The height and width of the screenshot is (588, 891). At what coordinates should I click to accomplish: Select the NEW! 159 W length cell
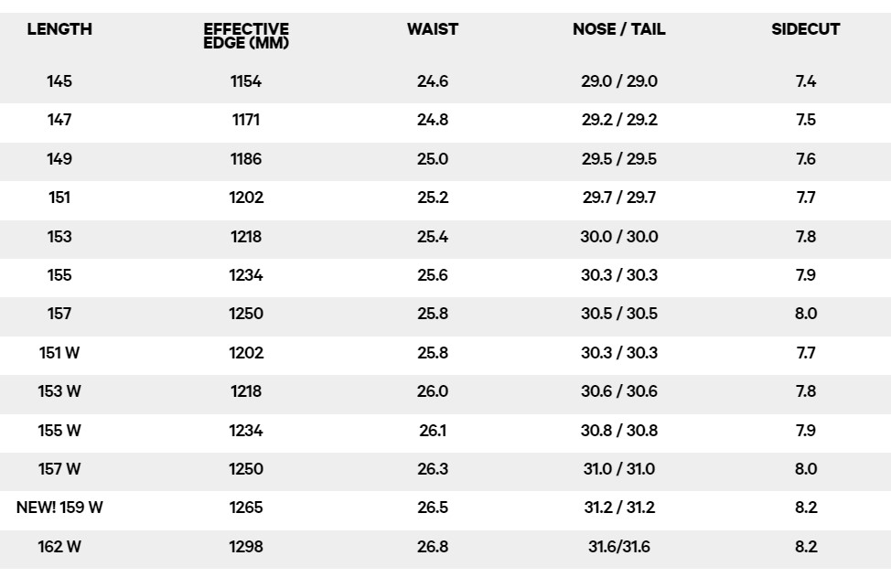pos(59,508)
